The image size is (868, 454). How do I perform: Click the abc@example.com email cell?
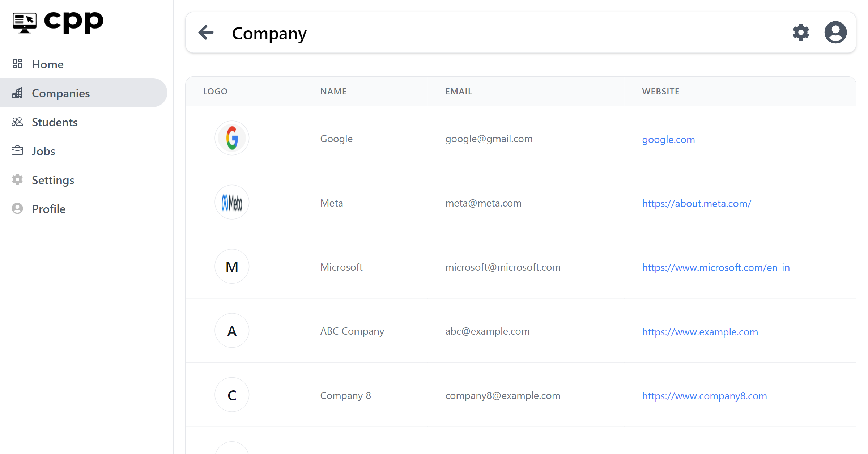click(x=487, y=331)
